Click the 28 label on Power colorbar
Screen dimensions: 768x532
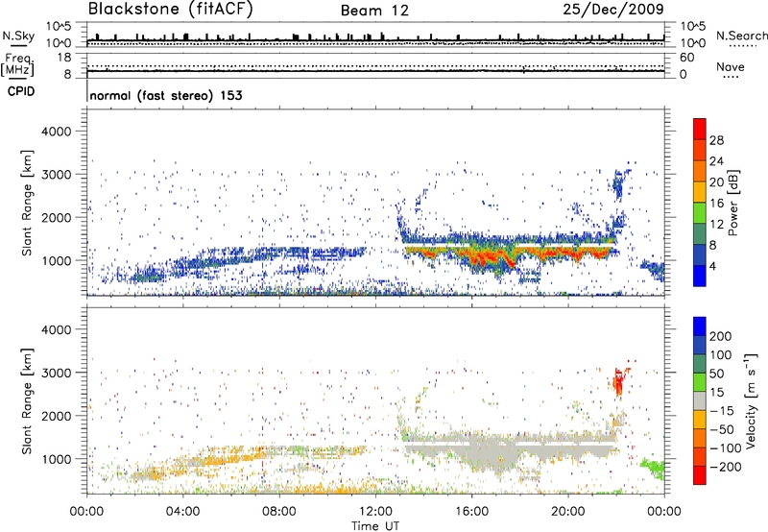pyautogui.click(x=716, y=140)
